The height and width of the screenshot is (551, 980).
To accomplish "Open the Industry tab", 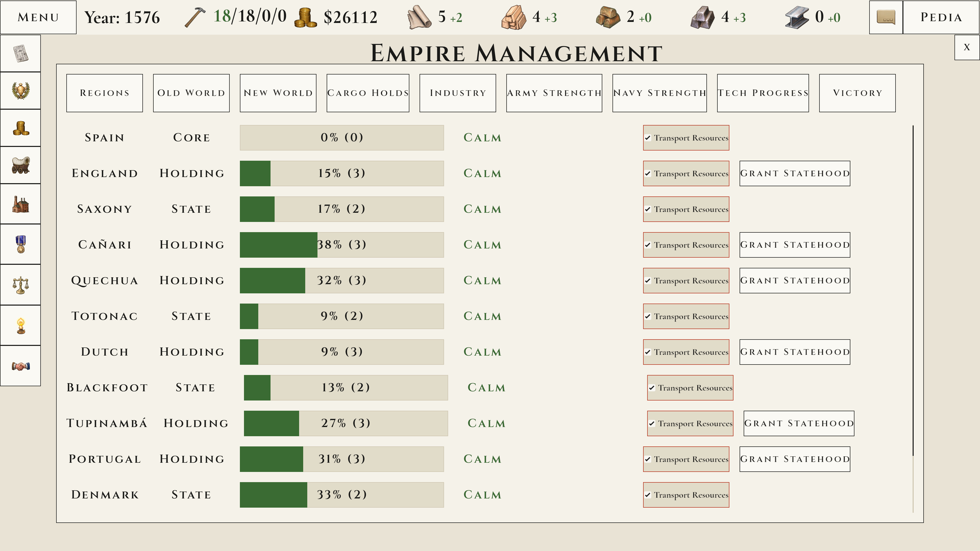I will 458,93.
